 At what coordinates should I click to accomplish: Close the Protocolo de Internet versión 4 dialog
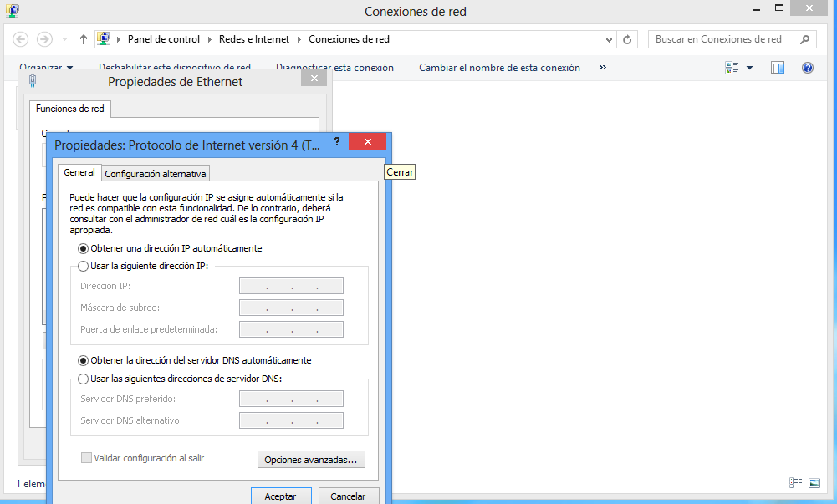pos(367,141)
